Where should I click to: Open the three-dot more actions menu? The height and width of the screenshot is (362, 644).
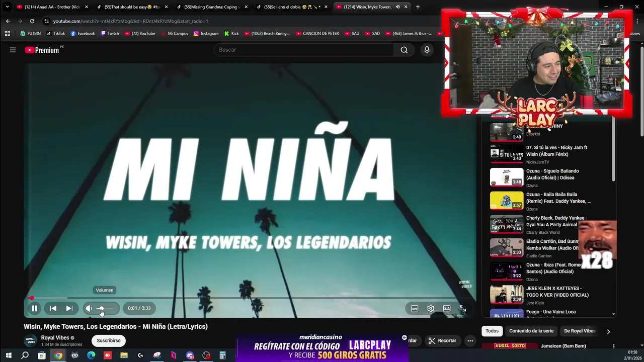[x=470, y=340]
